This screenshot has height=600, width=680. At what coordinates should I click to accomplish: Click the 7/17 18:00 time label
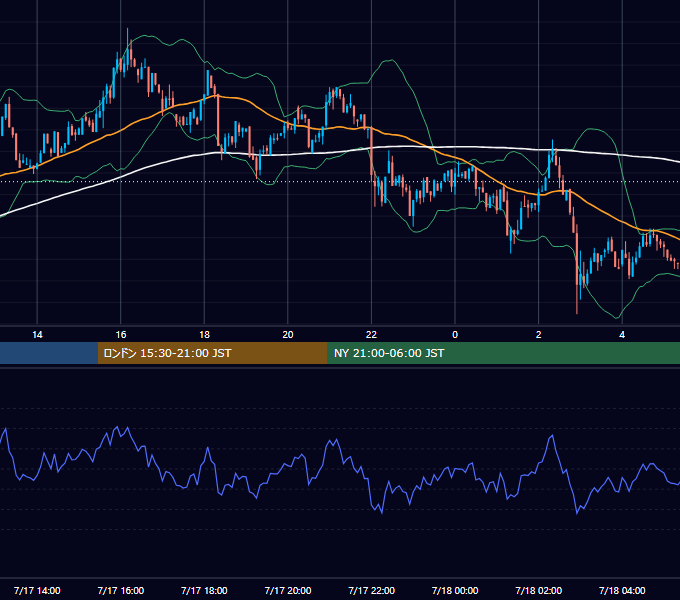204,590
